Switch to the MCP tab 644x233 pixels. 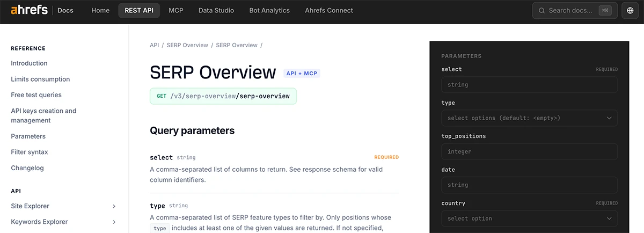click(x=176, y=10)
